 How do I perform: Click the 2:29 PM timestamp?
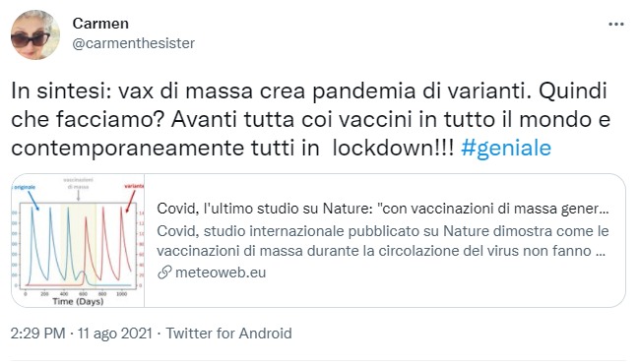point(37,334)
